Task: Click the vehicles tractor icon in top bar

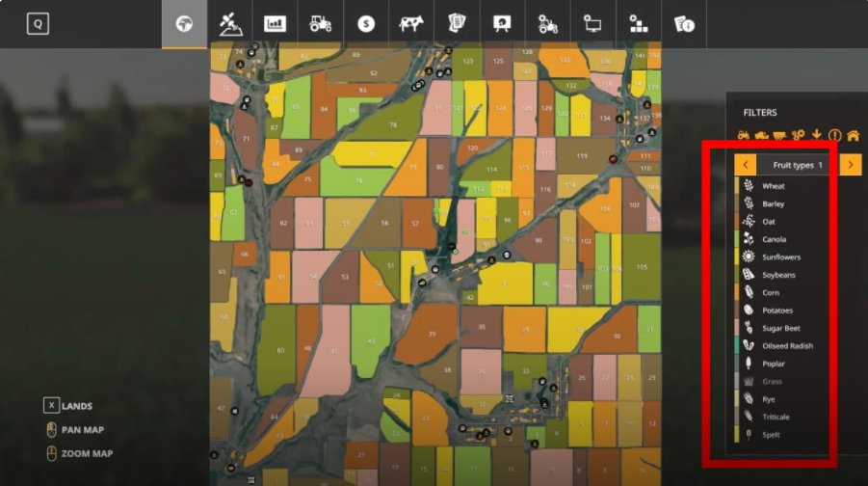Action: [x=321, y=24]
